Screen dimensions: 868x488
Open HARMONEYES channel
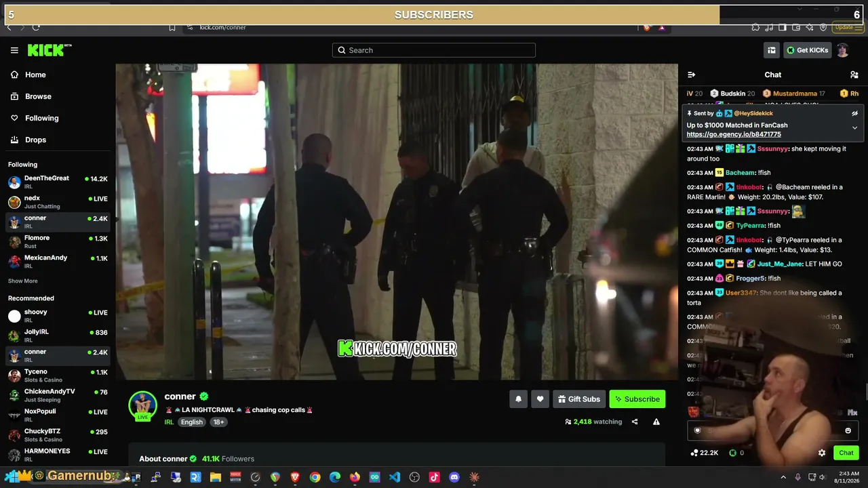58,455
